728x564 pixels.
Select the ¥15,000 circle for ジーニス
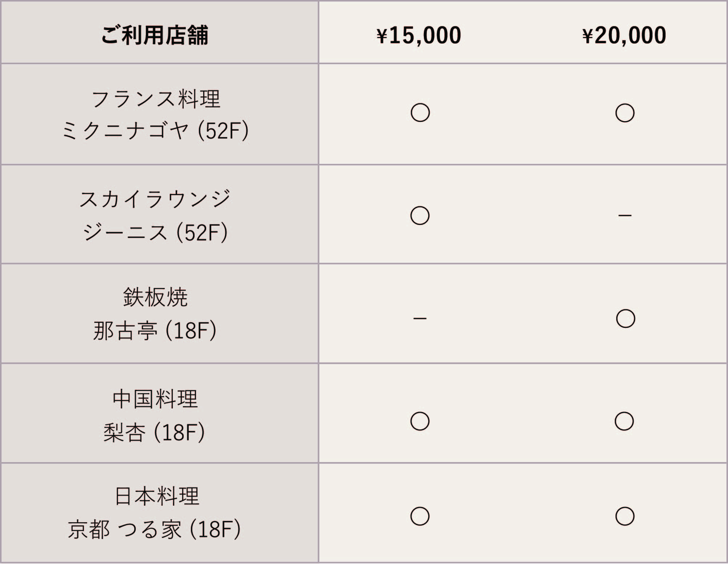pos(420,216)
